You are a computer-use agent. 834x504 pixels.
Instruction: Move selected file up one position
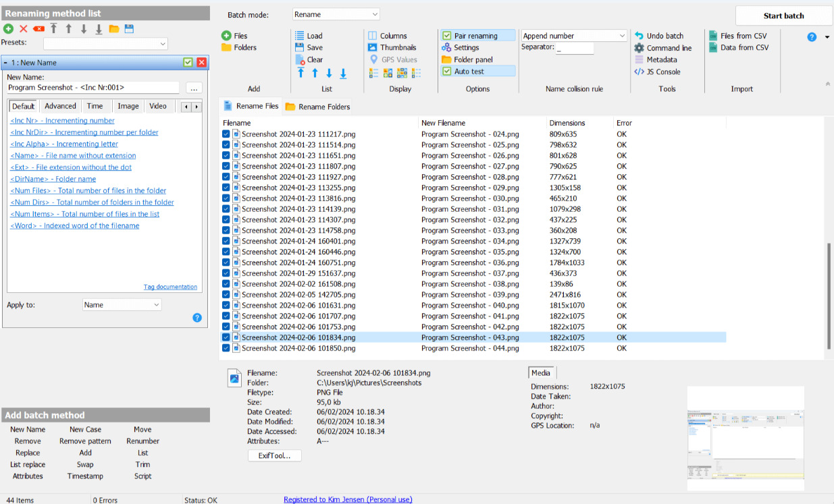coord(315,73)
